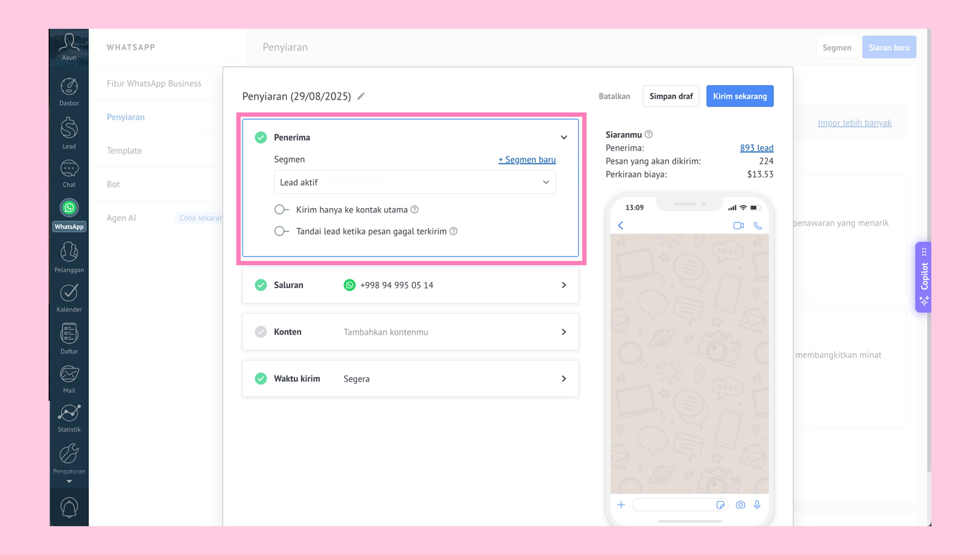Open the Lead aktif segment dropdown
This screenshot has width=980, height=555.
[415, 182]
